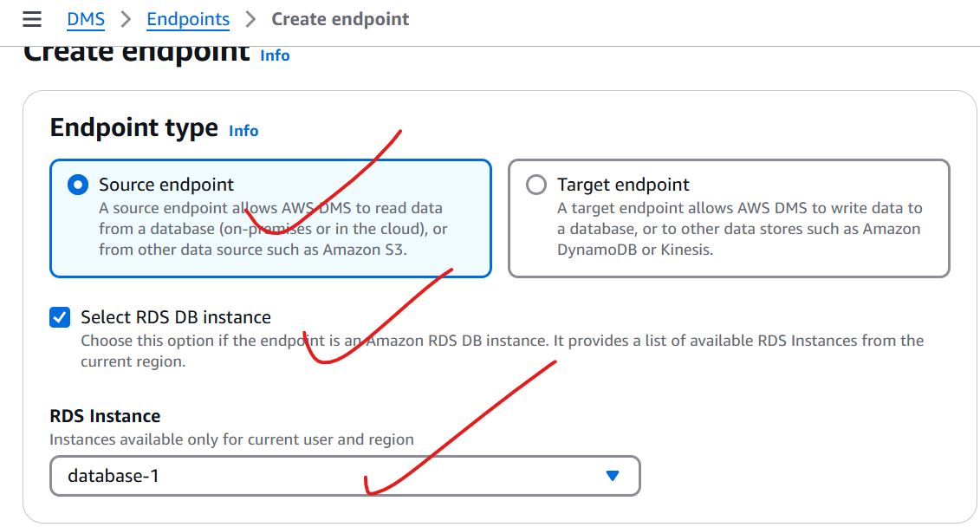This screenshot has width=980, height=527.
Task: Click the Create endpoint breadcrumb text
Action: click(x=340, y=19)
